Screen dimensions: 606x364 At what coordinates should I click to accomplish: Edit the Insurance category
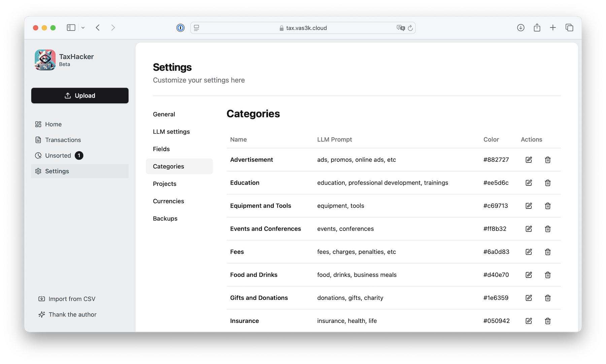tap(529, 321)
